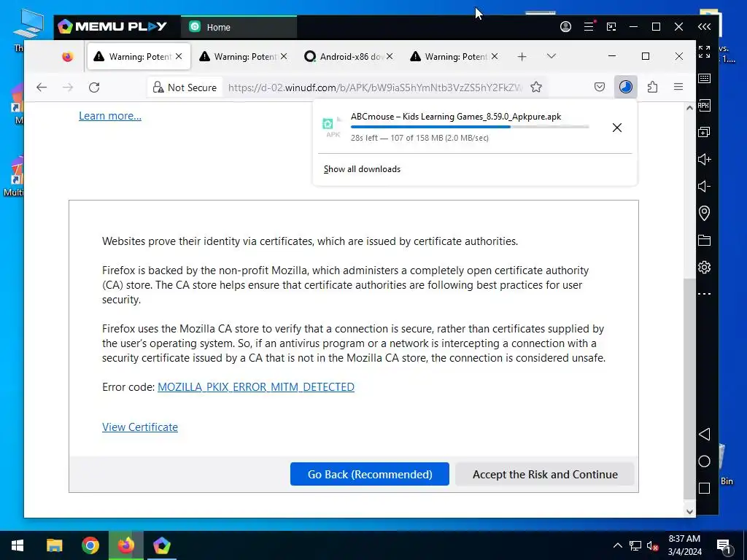747x560 pixels.
Task: Tap Android recent apps square button
Action: (x=704, y=488)
